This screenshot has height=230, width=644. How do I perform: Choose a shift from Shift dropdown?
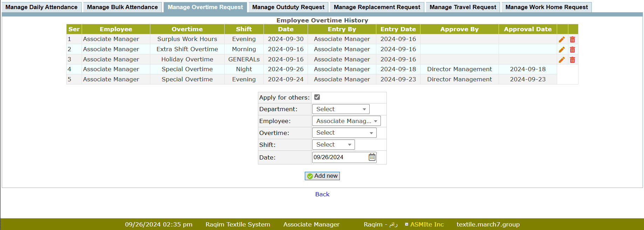[333, 145]
